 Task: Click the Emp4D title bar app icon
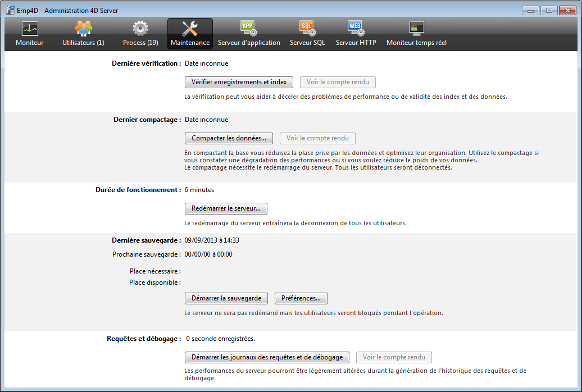click(10, 10)
